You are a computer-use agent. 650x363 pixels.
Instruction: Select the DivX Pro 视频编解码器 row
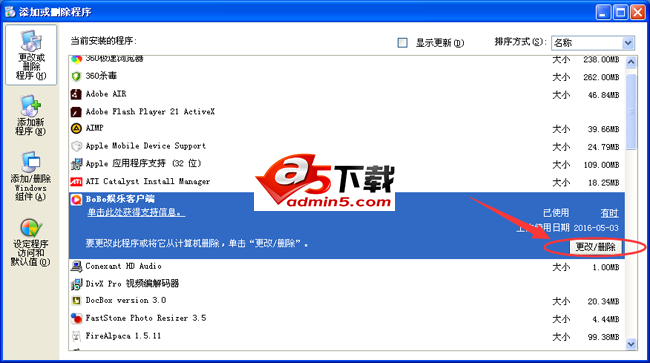[347, 284]
